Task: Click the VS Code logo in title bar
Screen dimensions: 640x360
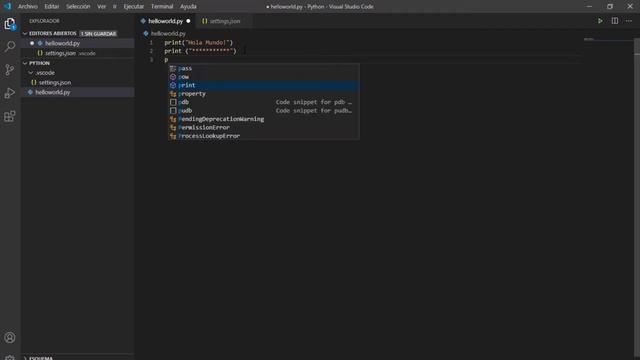Action: point(7,6)
